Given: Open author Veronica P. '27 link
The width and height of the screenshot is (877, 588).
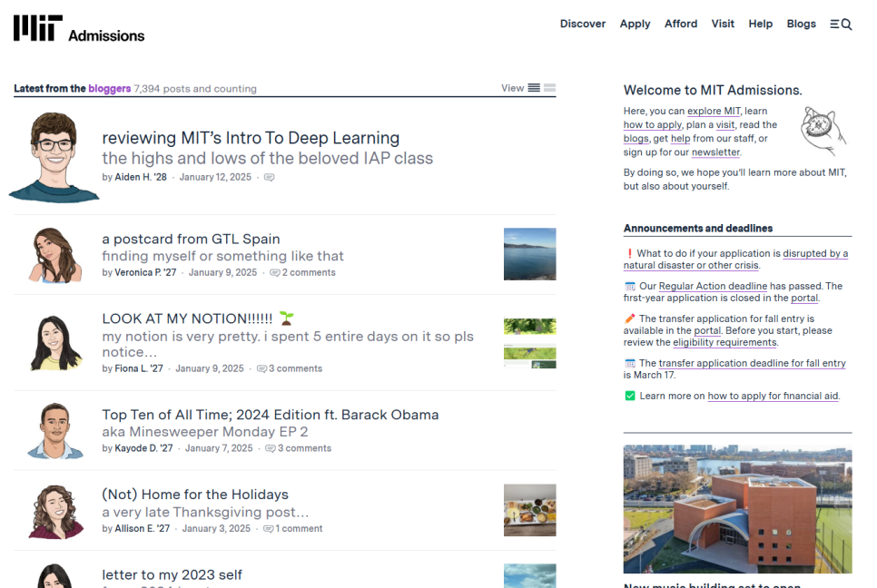Looking at the screenshot, I should 145,272.
